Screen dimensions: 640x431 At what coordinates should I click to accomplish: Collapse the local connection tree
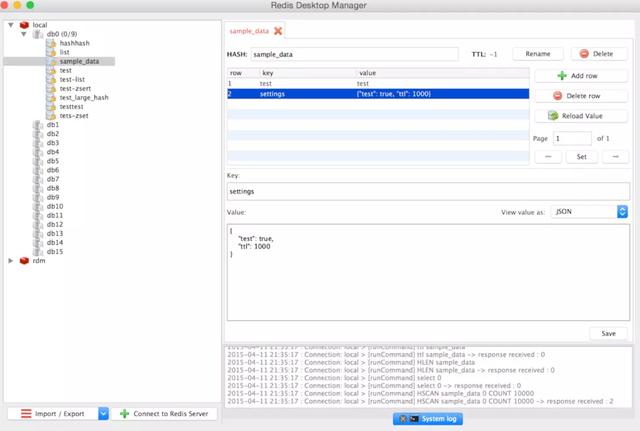(11, 24)
